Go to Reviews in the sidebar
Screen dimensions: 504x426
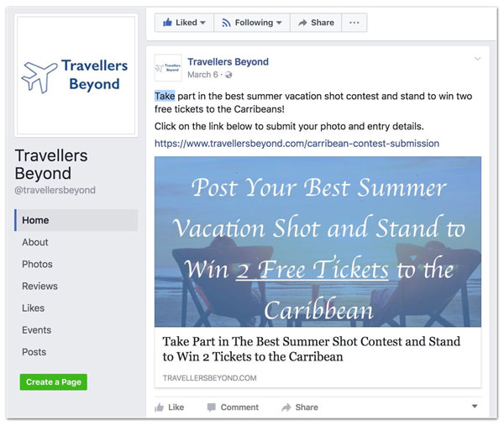39,287
